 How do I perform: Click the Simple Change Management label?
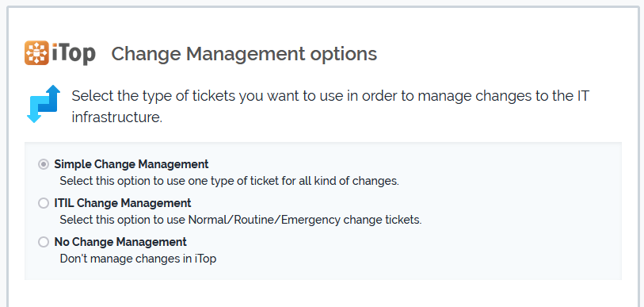131,164
